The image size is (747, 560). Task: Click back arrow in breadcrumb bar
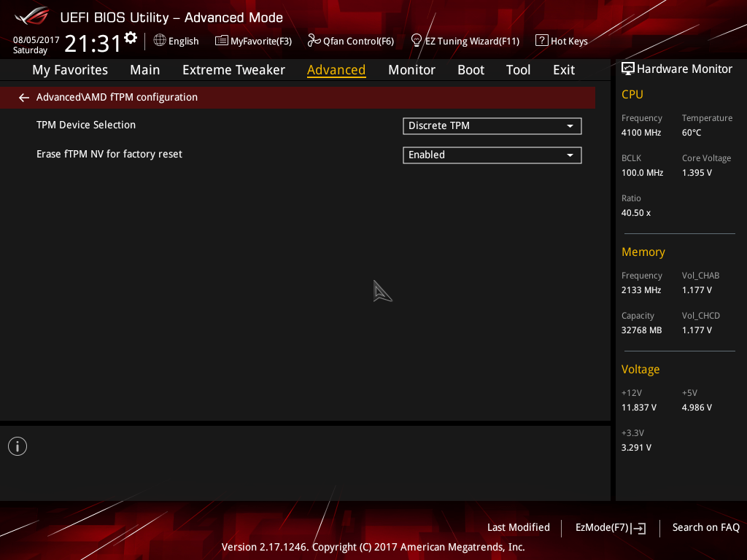(24, 97)
